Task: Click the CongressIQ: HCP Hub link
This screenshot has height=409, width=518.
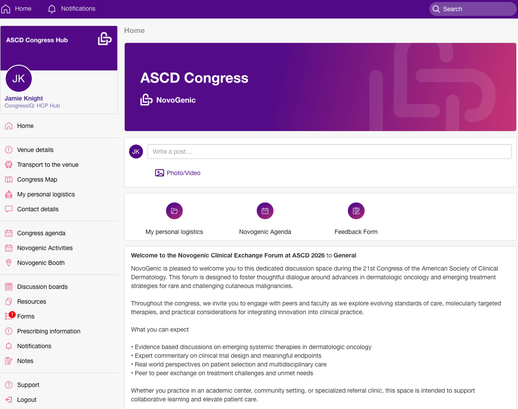Action: (32, 106)
